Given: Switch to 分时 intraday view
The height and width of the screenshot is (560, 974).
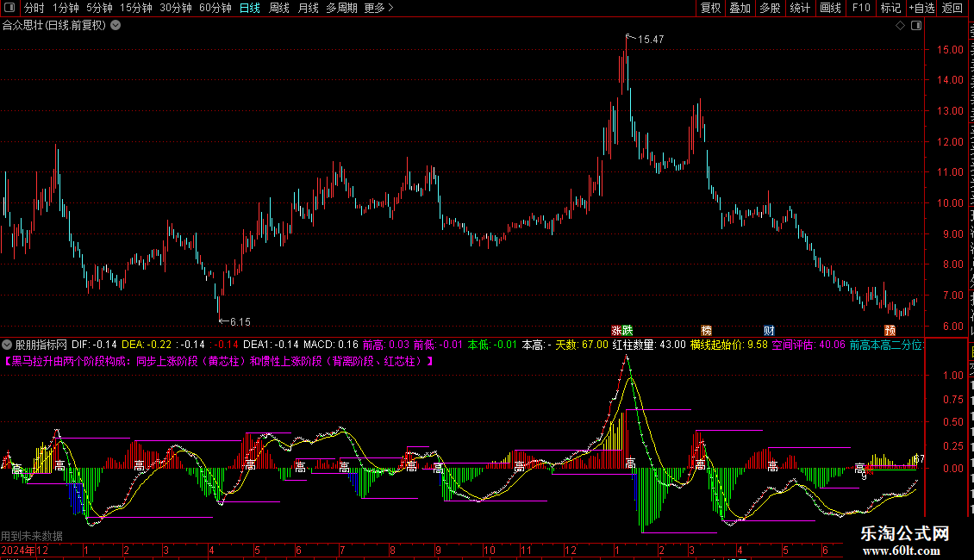Looking at the screenshot, I should pos(34,8).
